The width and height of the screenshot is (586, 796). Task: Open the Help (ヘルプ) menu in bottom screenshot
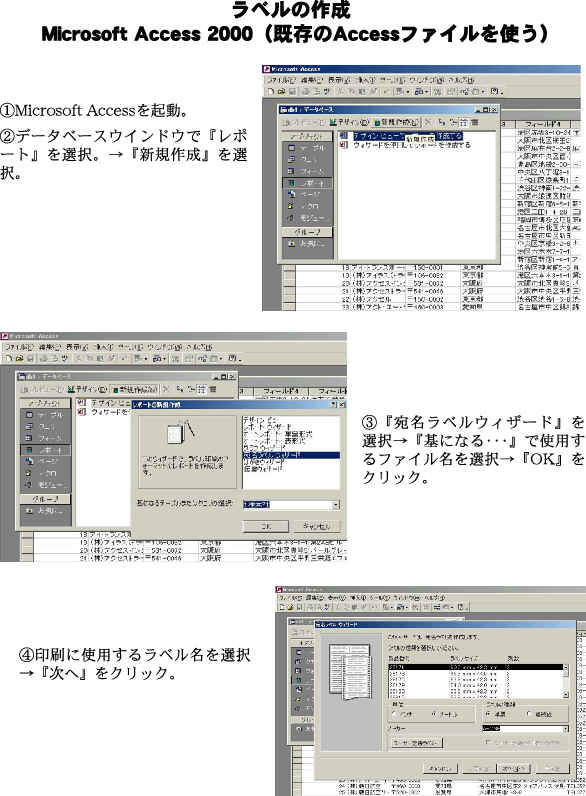pos(436,598)
